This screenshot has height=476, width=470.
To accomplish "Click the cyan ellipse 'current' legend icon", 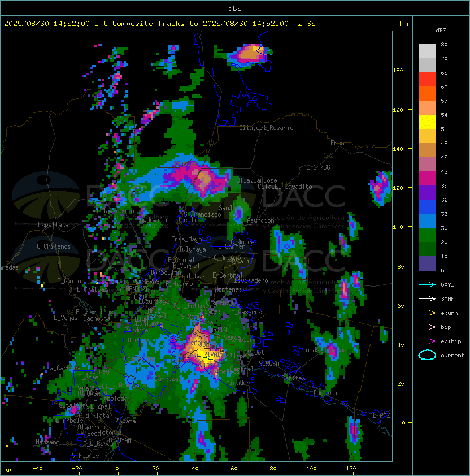I will coord(427,355).
